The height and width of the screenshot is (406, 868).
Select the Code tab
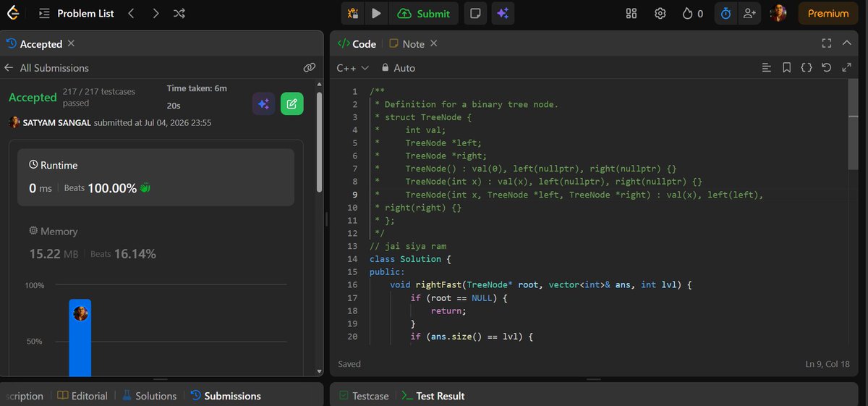pyautogui.click(x=357, y=43)
